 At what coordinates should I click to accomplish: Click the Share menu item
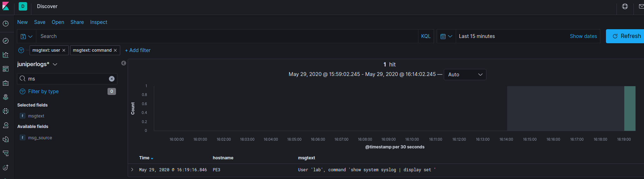(x=77, y=22)
